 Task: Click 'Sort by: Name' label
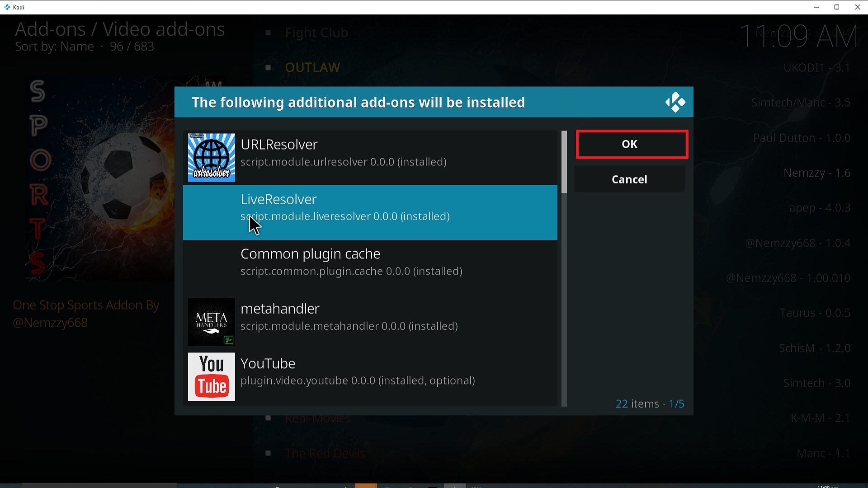click(x=54, y=47)
